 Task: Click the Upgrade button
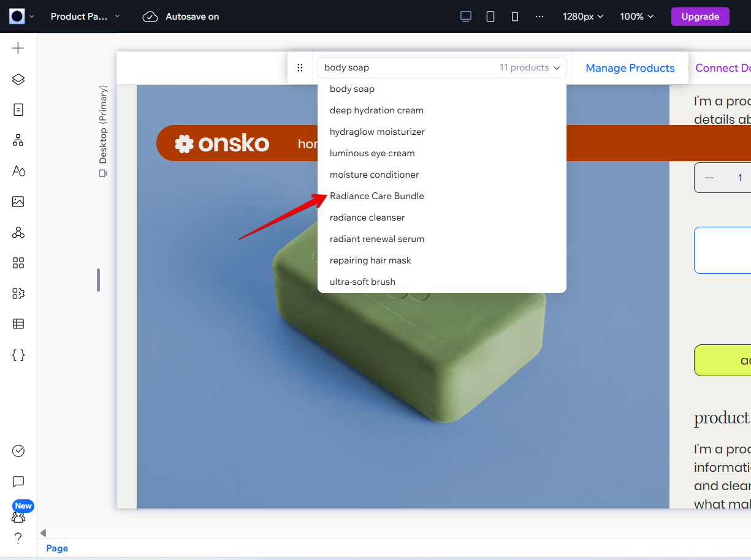700,17
